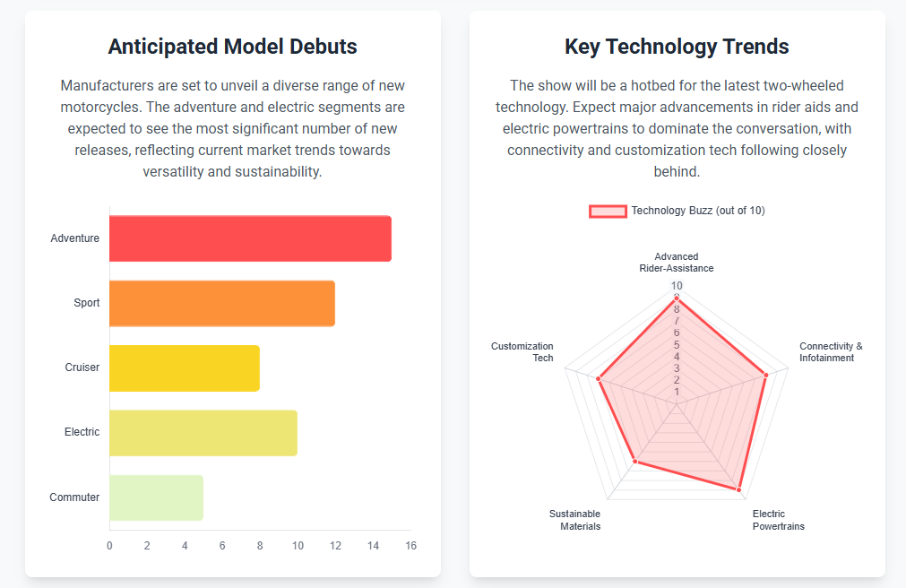Select the pale yellow Electric bar
906x588 pixels.
coord(203,432)
